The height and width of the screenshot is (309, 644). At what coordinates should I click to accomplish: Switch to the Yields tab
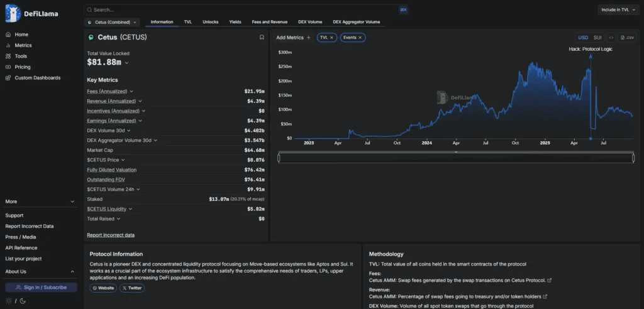(x=235, y=22)
